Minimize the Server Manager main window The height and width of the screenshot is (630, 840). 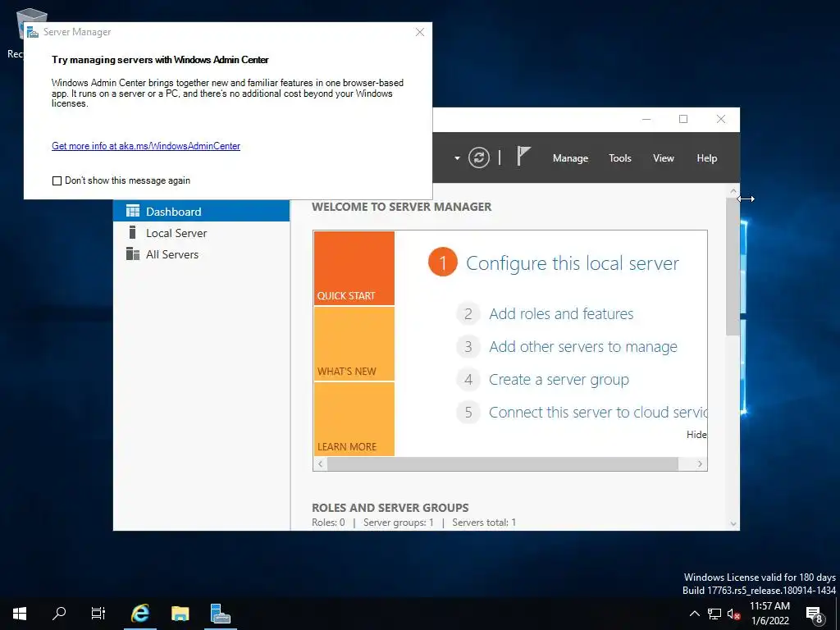click(x=646, y=119)
